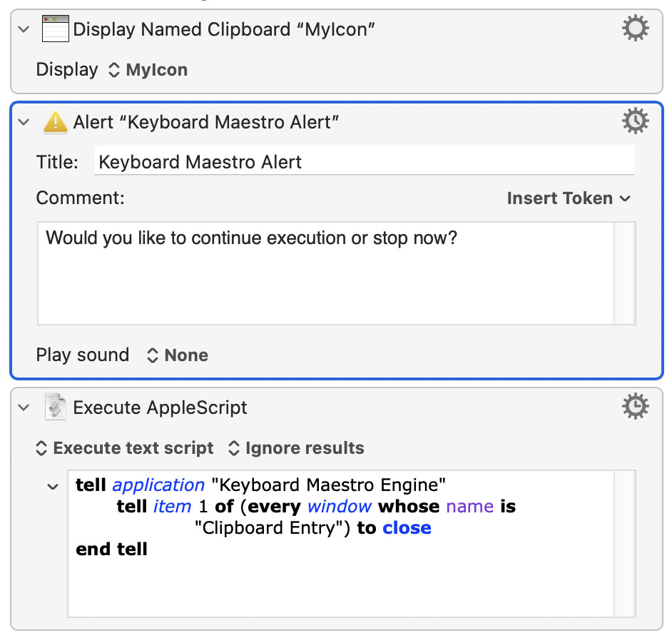
Task: Open the Execute text script popup
Action: 125,448
